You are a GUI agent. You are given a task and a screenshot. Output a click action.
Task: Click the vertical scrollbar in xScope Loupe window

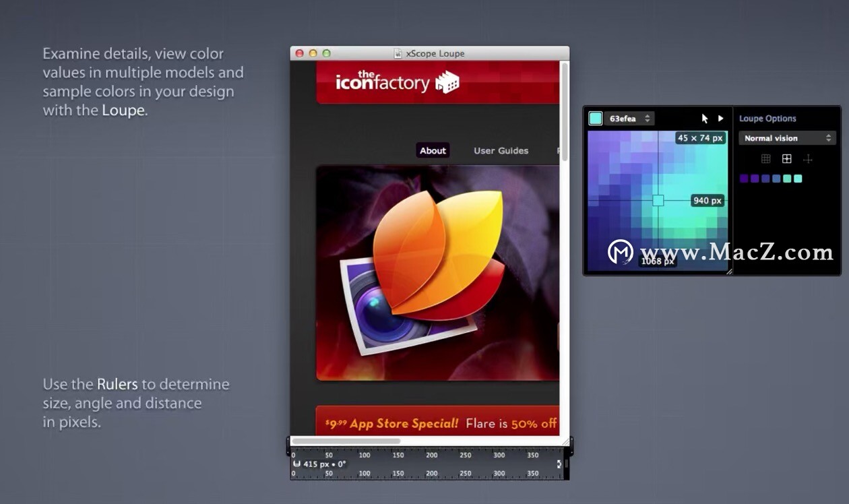565,112
